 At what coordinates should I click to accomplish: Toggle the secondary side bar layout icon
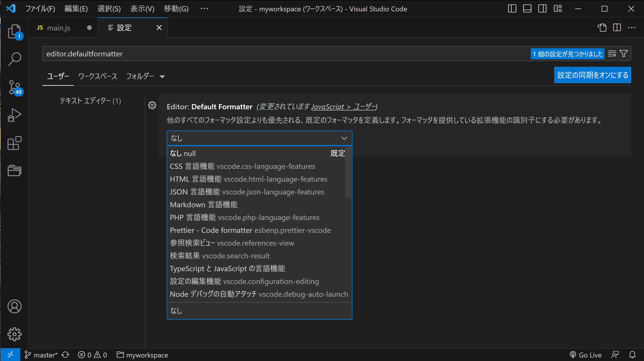click(542, 9)
